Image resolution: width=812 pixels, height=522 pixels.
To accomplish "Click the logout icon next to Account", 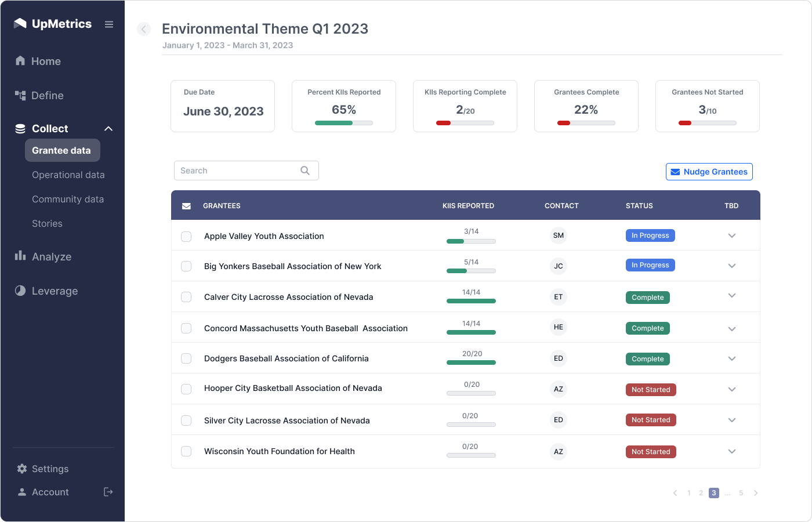I will (x=108, y=492).
